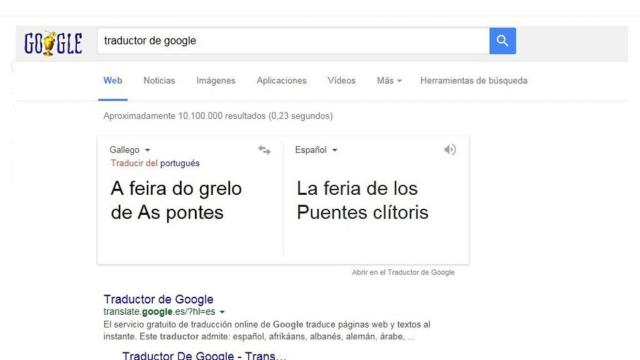Click the 'portugués' suggestion link

[x=180, y=163]
